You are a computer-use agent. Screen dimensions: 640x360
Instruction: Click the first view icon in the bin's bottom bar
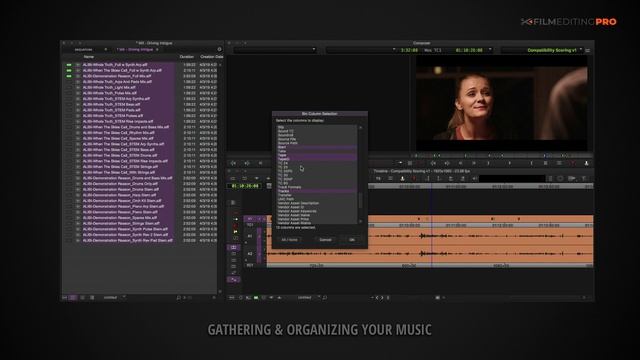point(64,298)
